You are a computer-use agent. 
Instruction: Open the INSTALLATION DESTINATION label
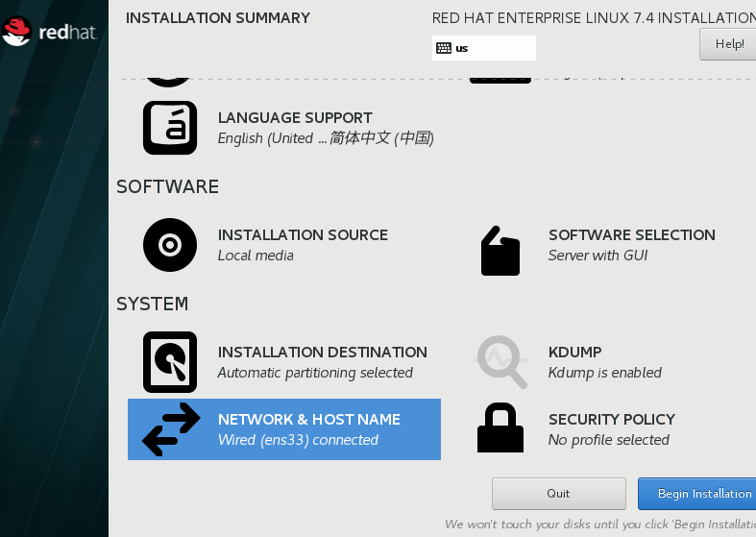[323, 352]
